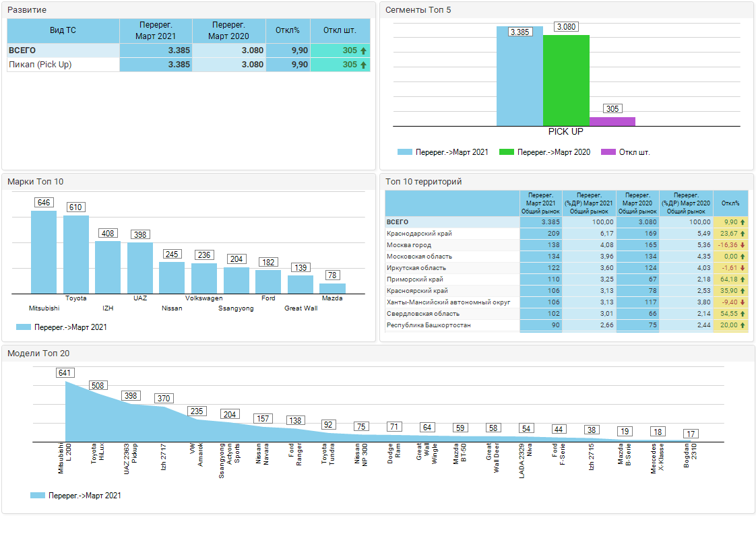
Task: Sort by Откл шт. column header
Action: (x=340, y=31)
